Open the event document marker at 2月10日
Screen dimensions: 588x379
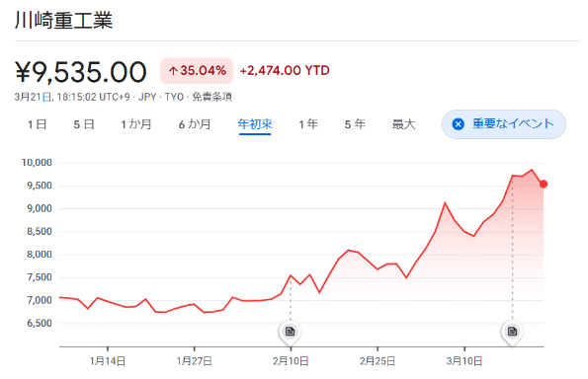click(x=290, y=331)
